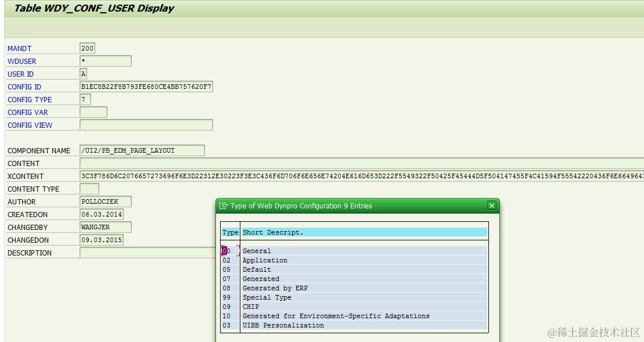The width and height of the screenshot is (644, 342).
Task: Click the CONFIG VAR hyperlink
Action: 27,112
